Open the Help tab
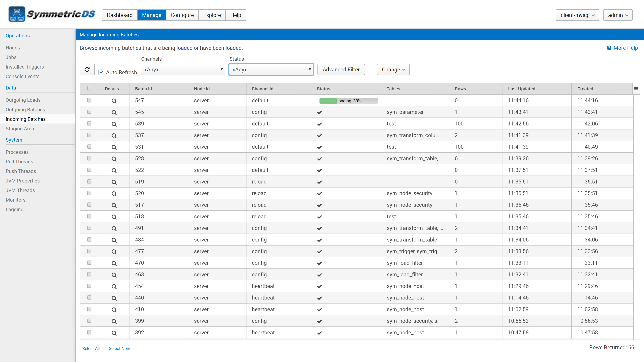This screenshot has width=644, height=362. coord(236,15)
